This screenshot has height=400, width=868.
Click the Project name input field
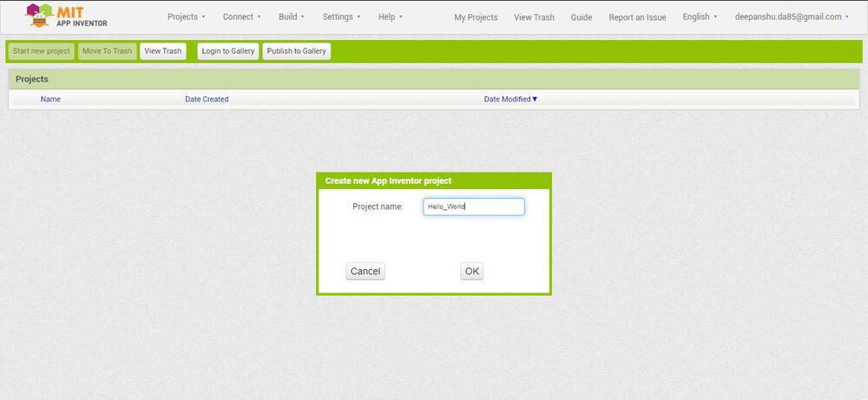474,207
